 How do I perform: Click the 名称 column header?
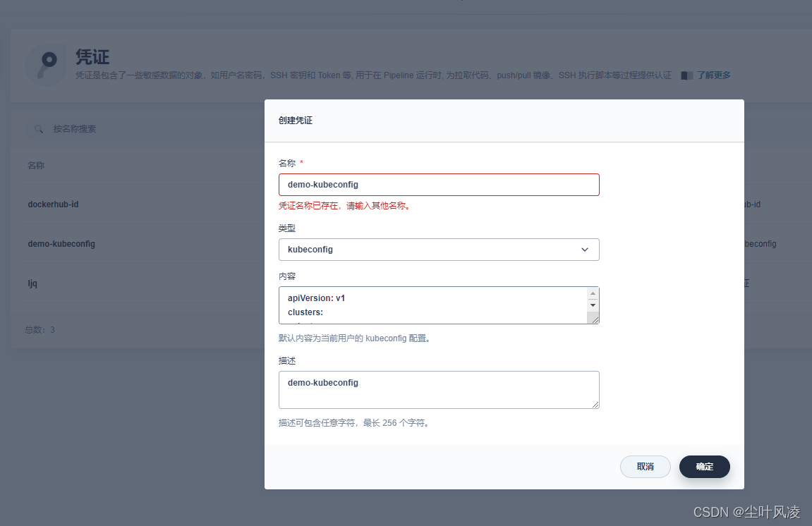36,165
